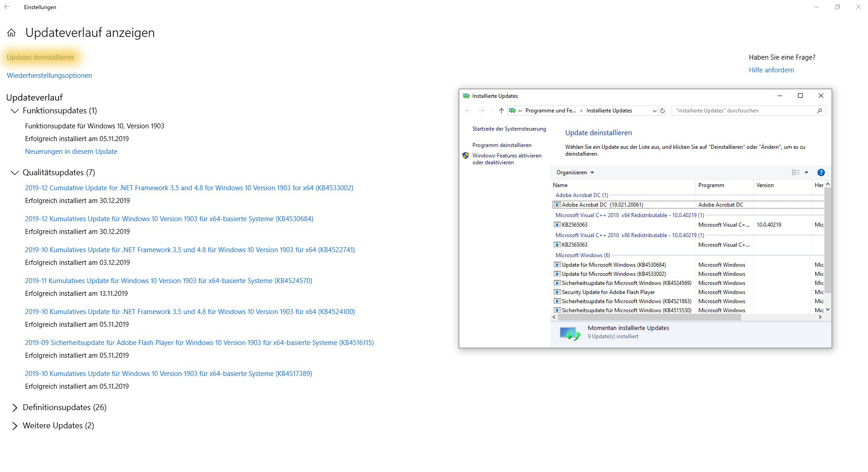Viewport: 868px width, 472px height.
Task: Click the Installierte Updates title bar icon
Action: (466, 96)
